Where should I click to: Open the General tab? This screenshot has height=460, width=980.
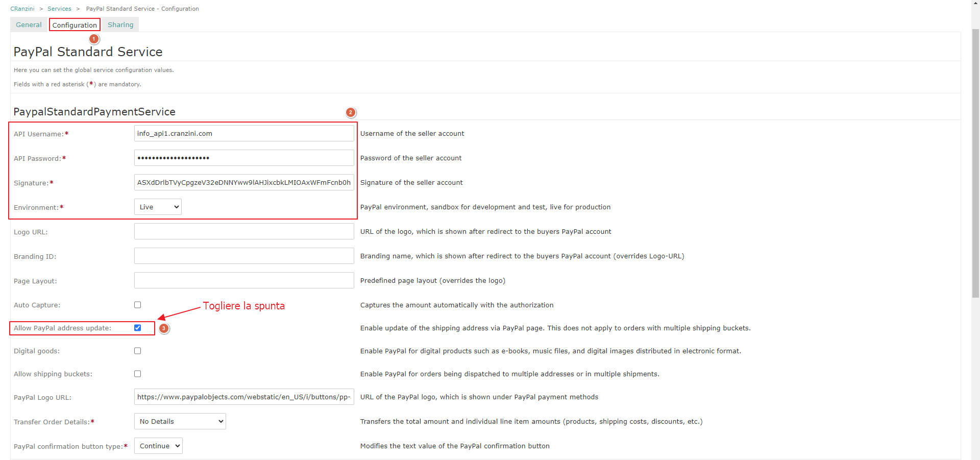click(x=29, y=25)
